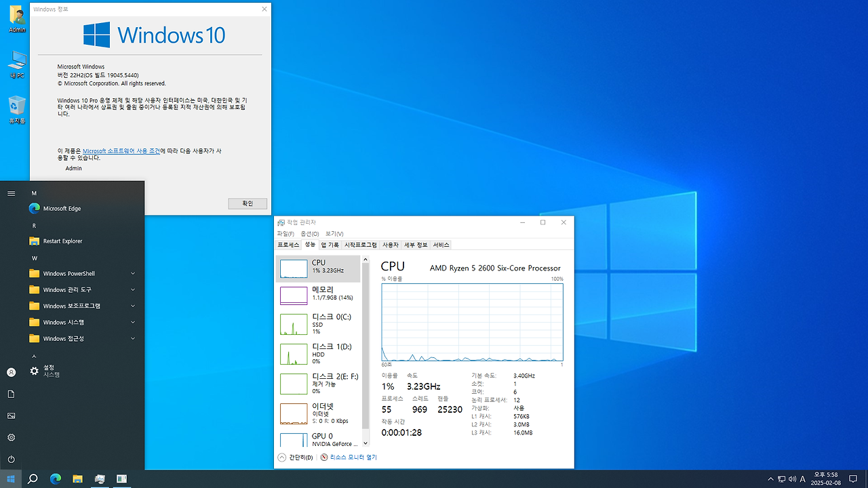Image resolution: width=868 pixels, height=488 pixels.
Task: Click the Windows PowerShell folder icon
Action: click(x=35, y=274)
